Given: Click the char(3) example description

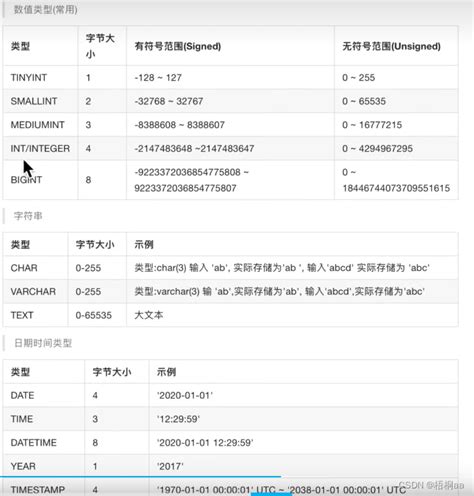Looking at the screenshot, I should tap(282, 268).
